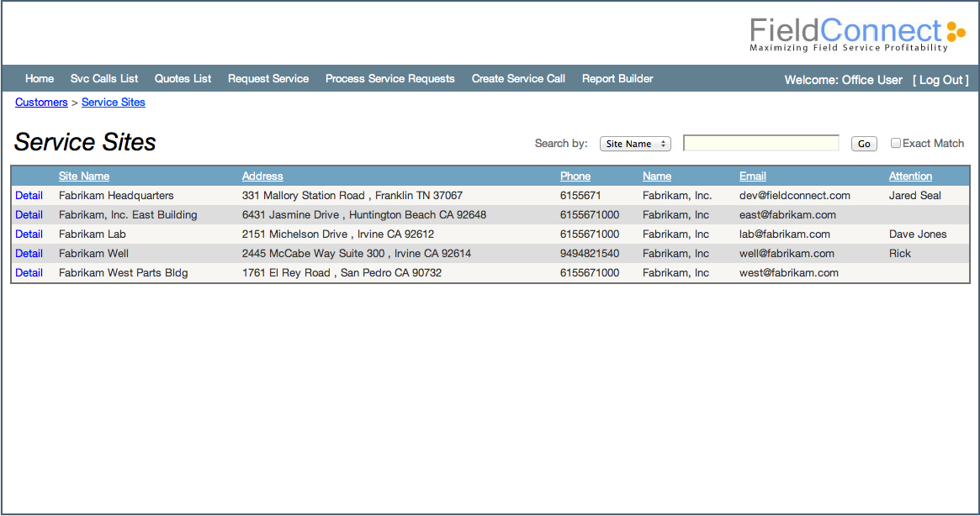Screen dimensions: 980x516
Task: Click email lab@fabrikam.com
Action: pos(784,234)
